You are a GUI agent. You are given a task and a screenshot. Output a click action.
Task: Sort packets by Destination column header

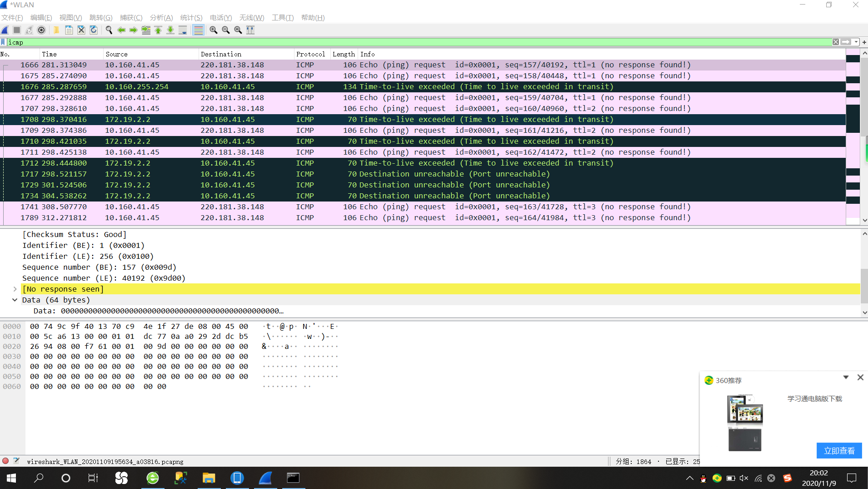(x=247, y=54)
